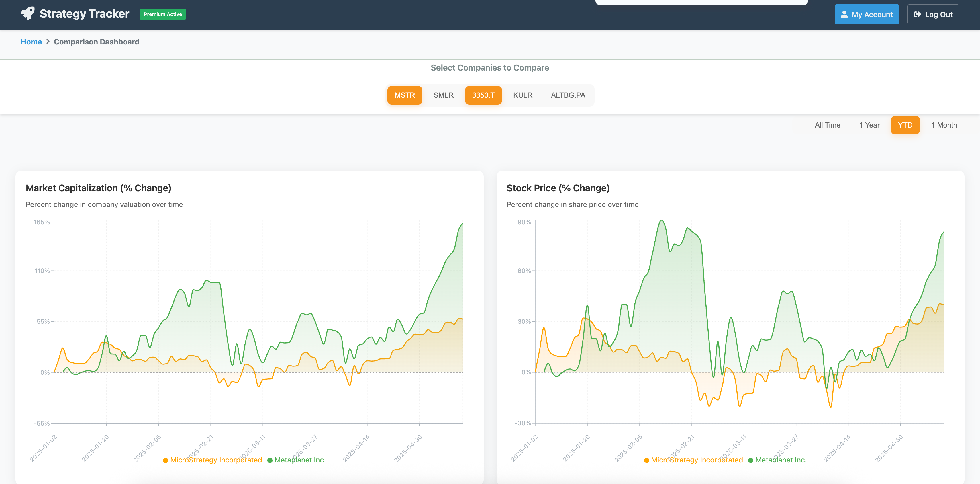Viewport: 980px width, 484px height.
Task: Enable the ALTBG.PA company toggle
Action: pyautogui.click(x=568, y=95)
